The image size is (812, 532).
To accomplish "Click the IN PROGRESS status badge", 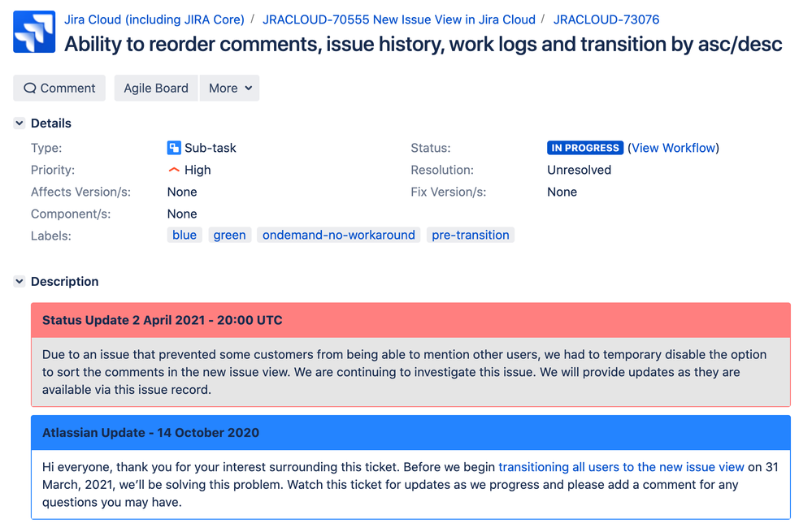I will (x=585, y=148).
